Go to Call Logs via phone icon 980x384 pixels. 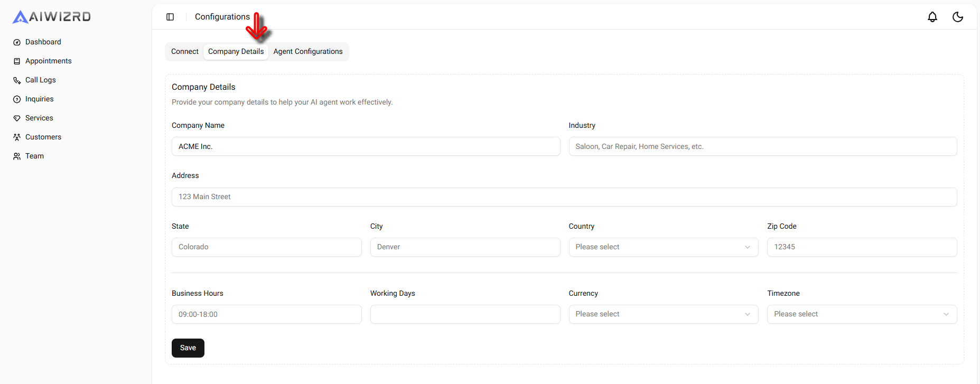17,80
